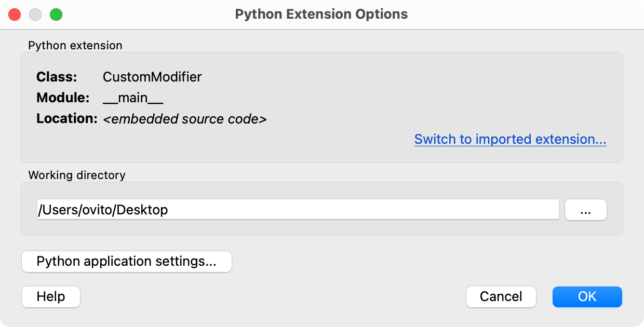Browse for directory with the ellipsis button
Screen dimensions: 644x327
[585, 210]
